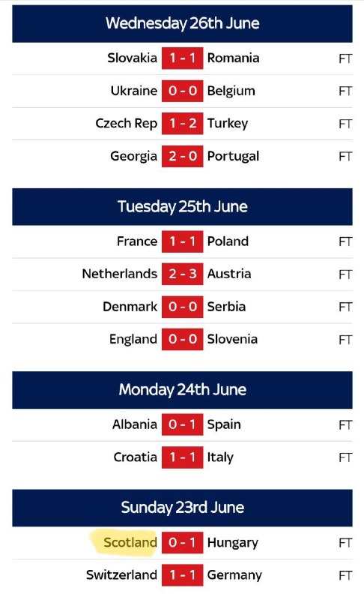Screen dimensions: 364x600
Task: Click the Croatia team name
Action: pyautogui.click(x=136, y=457)
